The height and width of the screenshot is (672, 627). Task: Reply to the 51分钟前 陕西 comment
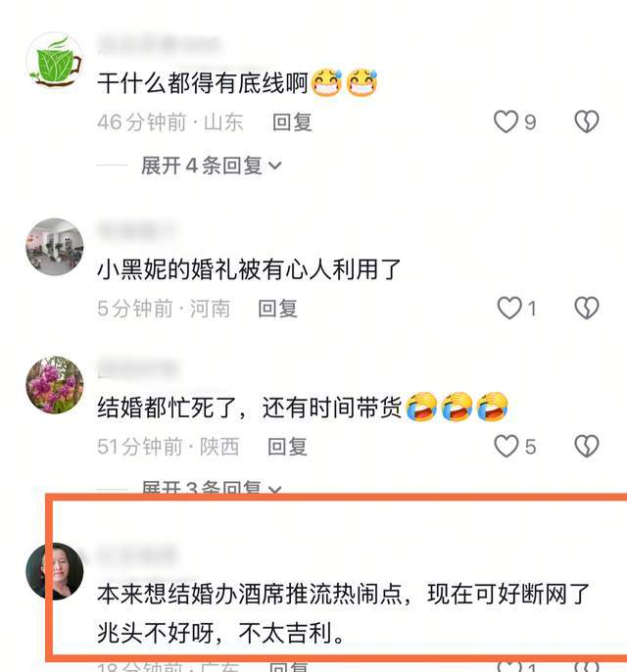pos(287,447)
